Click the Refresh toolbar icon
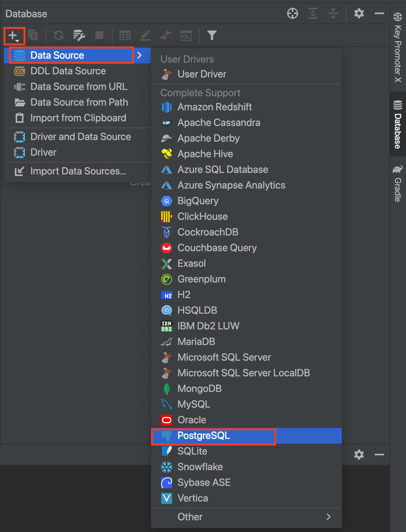406x532 pixels. tap(59, 35)
